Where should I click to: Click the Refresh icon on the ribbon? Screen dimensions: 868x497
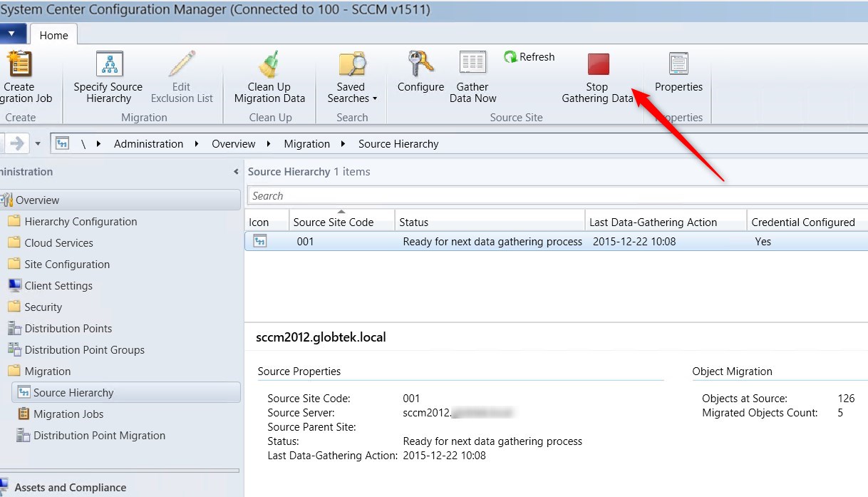coord(529,56)
